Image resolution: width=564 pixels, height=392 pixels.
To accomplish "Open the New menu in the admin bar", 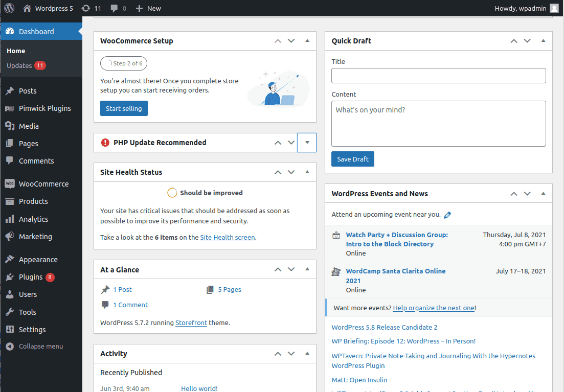I will click(148, 8).
